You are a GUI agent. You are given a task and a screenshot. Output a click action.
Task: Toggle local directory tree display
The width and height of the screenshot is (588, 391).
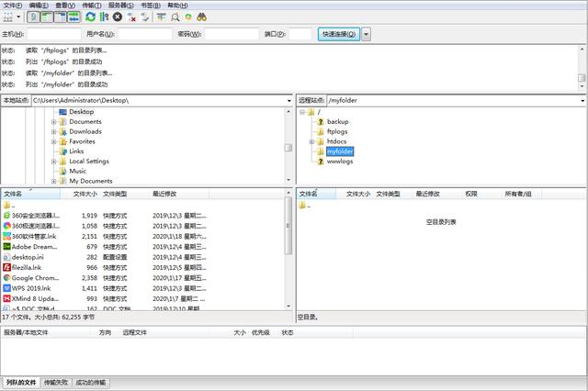point(47,17)
